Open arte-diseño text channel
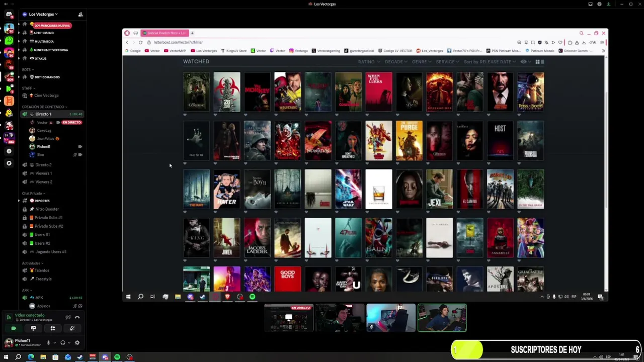Image resolution: width=644 pixels, height=362 pixels. 52,33
